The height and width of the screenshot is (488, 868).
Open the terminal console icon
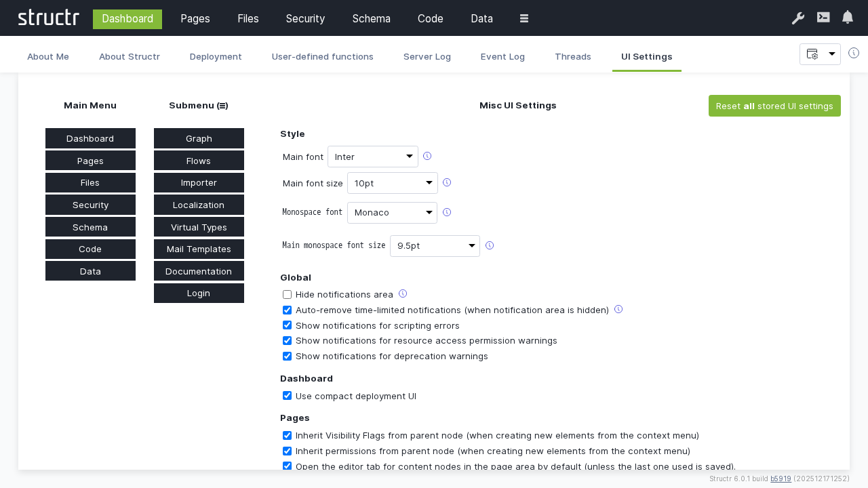point(823,18)
